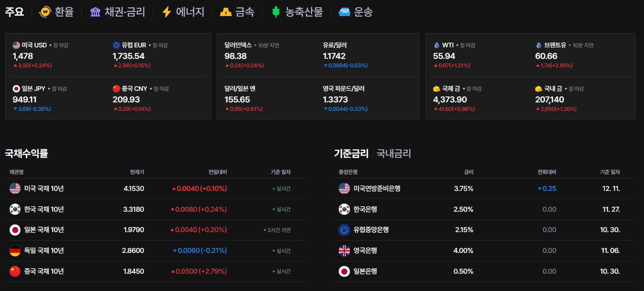Click the purple bank icon for 채권·금리

(95, 12)
